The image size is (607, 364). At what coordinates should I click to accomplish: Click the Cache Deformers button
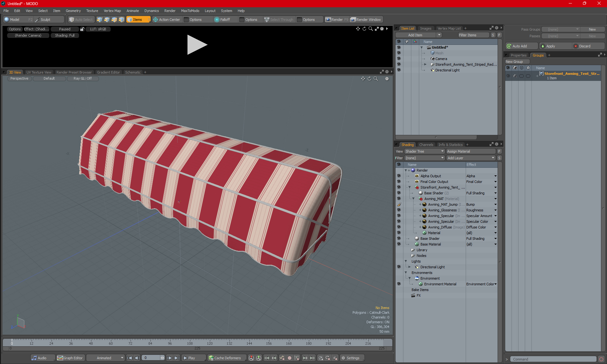tap(224, 358)
